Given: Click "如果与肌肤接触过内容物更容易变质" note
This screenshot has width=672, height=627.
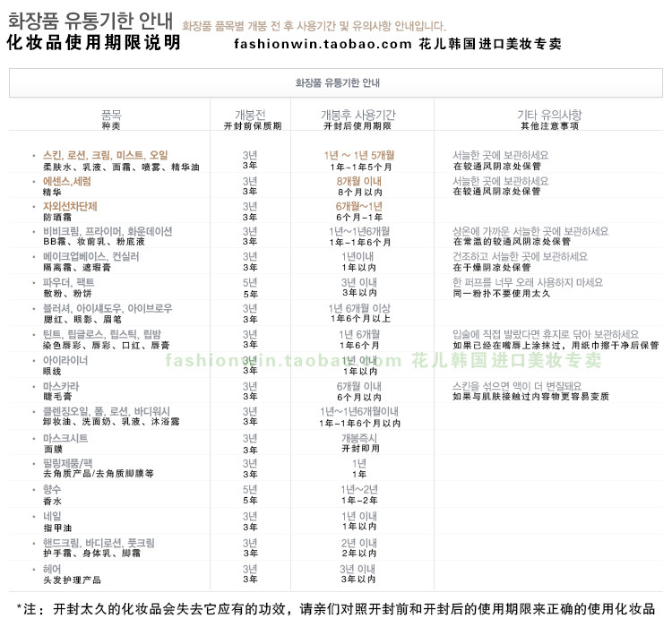Looking at the screenshot, I should (x=531, y=397).
